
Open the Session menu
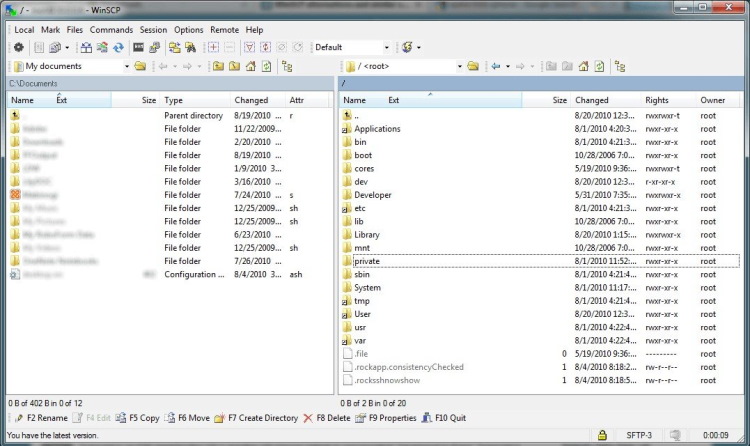(x=153, y=30)
